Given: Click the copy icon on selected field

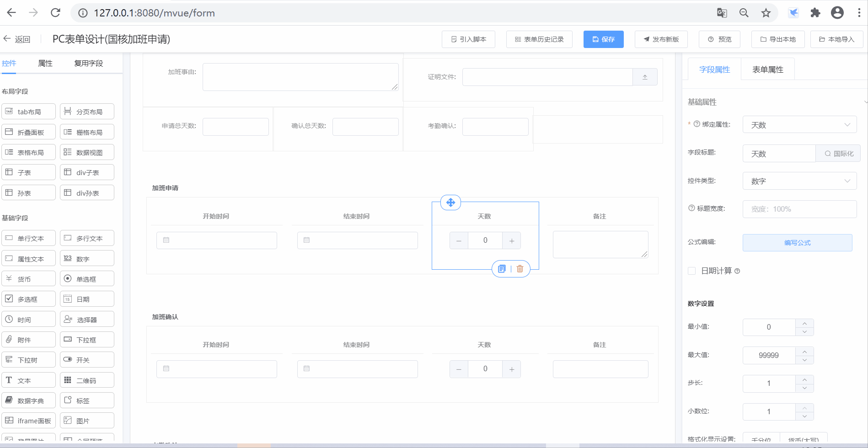Looking at the screenshot, I should tap(502, 269).
